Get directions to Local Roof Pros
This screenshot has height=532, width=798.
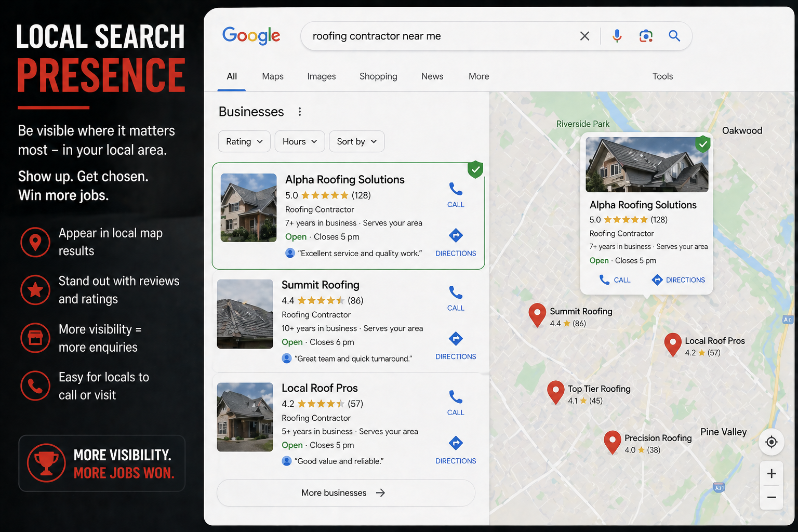[x=456, y=450]
